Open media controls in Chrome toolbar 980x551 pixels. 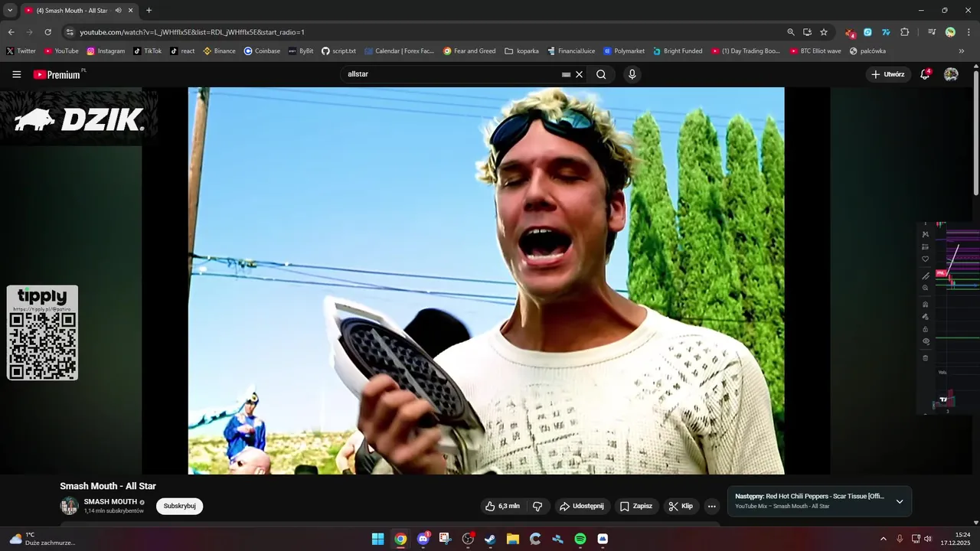point(932,32)
